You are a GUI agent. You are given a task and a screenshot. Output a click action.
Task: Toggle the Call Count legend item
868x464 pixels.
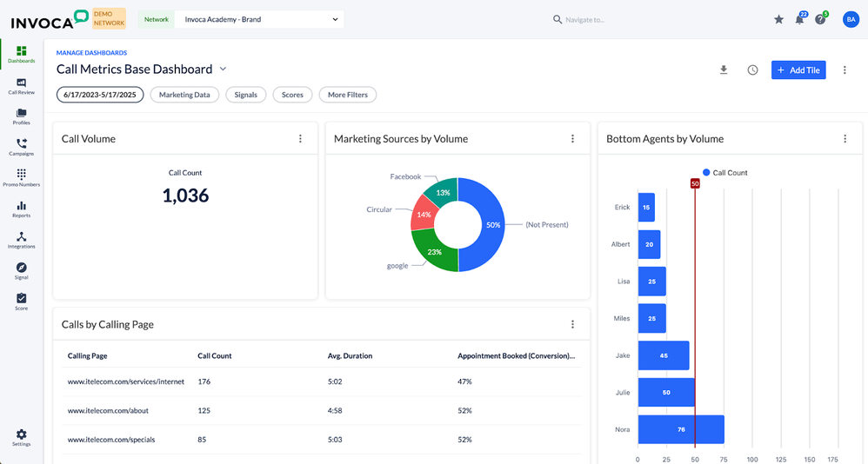[x=724, y=173]
